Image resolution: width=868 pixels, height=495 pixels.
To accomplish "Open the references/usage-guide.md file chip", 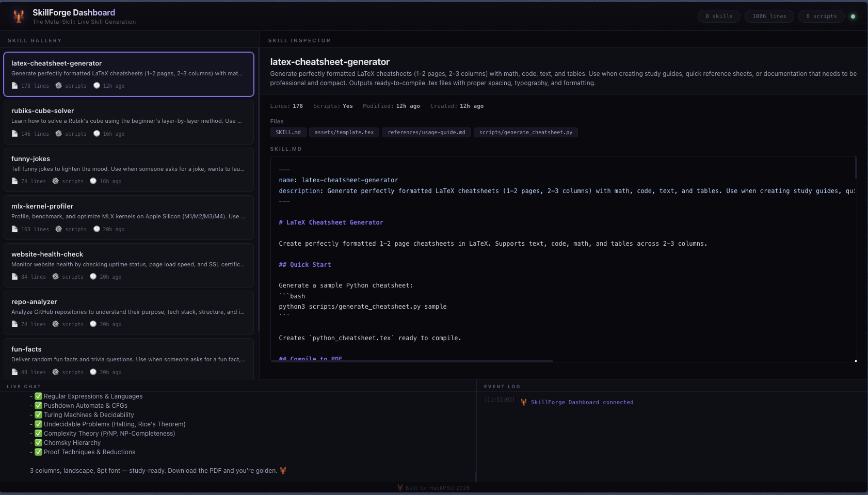I will pos(426,133).
